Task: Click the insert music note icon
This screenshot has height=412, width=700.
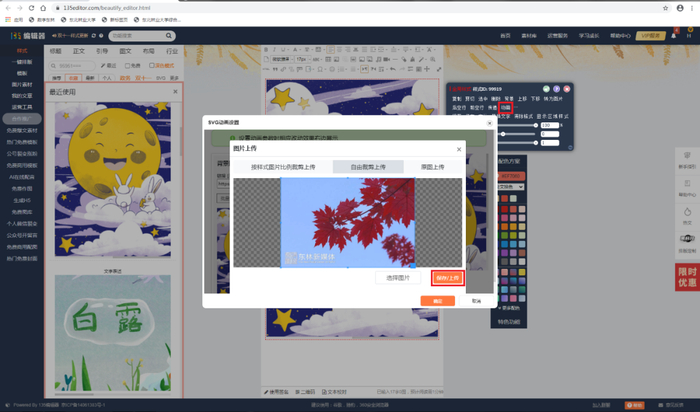Action: [x=379, y=59]
